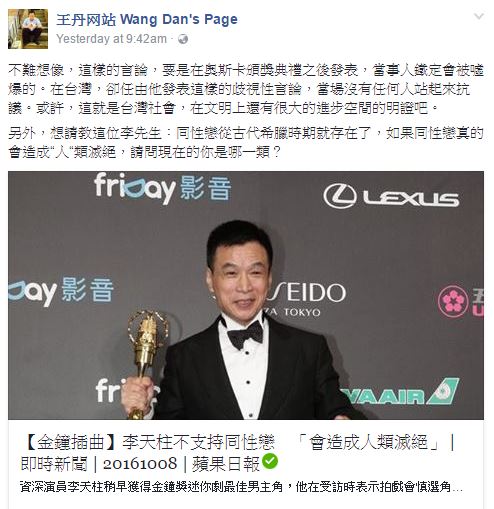
Task: Click 即時新聞 in the article title
Action: [x=54, y=464]
